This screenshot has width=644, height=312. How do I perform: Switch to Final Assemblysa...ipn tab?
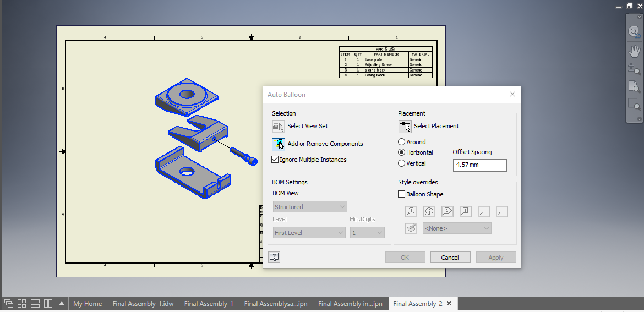click(276, 304)
